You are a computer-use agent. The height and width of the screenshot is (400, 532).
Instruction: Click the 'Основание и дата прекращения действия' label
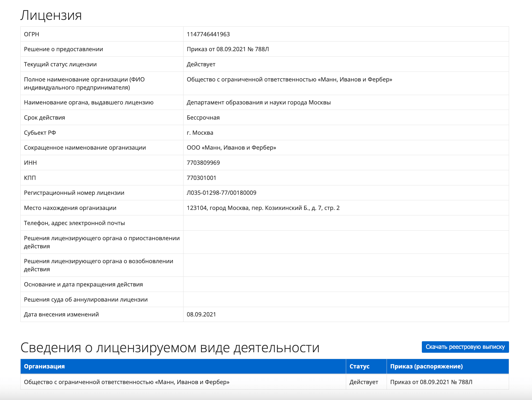click(x=84, y=284)
